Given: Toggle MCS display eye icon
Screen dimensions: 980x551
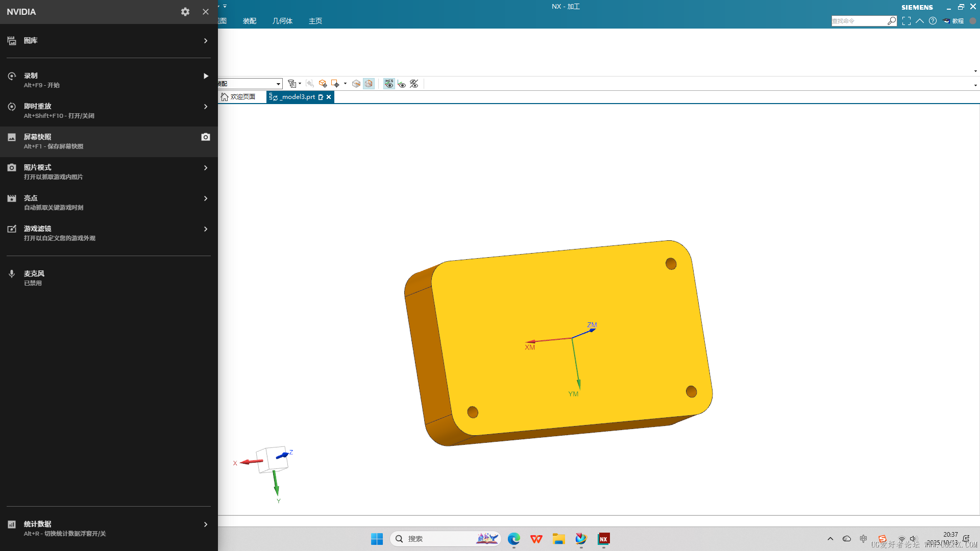Looking at the screenshot, I should [389, 84].
